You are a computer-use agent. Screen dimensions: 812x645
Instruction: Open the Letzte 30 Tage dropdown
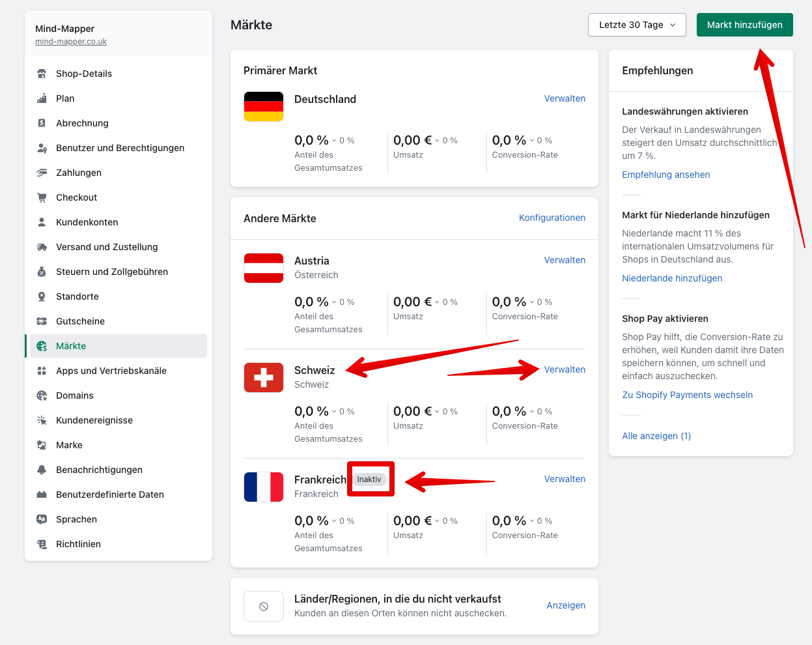coord(637,25)
